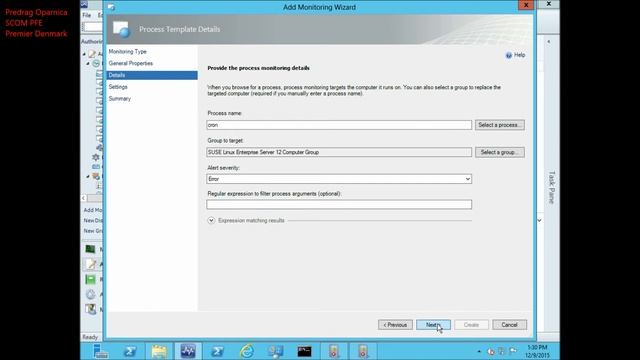Click the Process Template Details header icon

(x=121, y=29)
